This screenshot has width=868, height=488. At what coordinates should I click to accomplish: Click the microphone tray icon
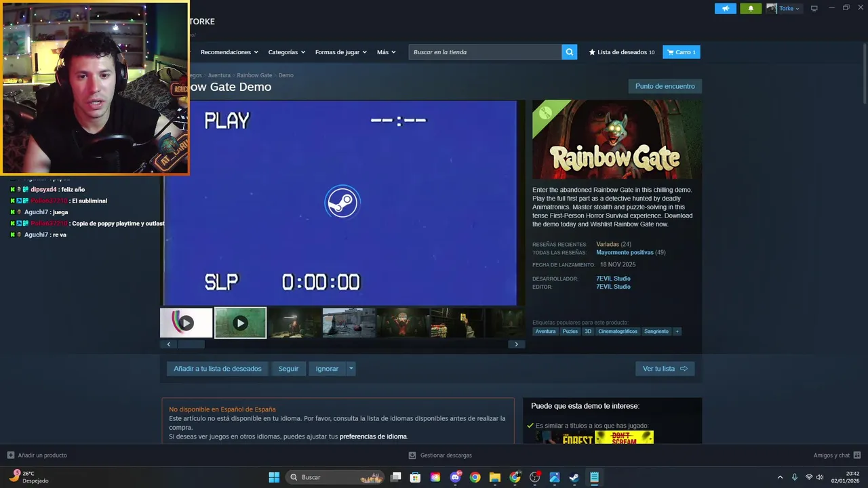coord(795,477)
